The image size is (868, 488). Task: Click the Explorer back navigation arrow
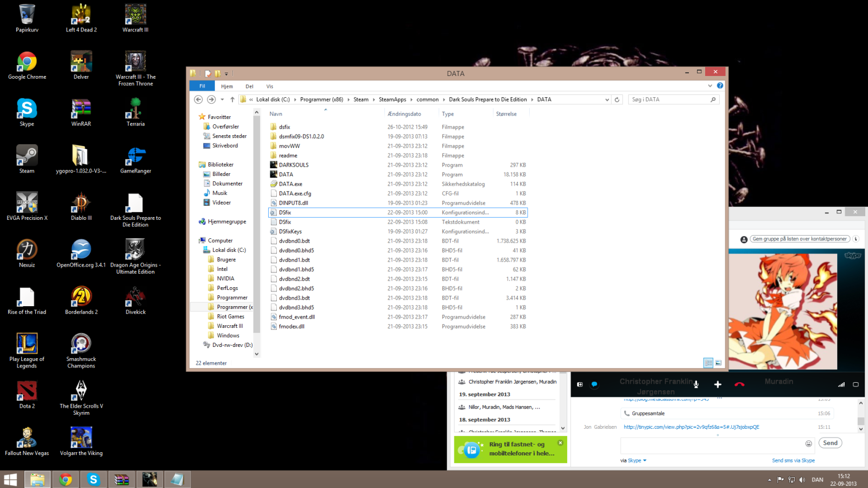198,99
